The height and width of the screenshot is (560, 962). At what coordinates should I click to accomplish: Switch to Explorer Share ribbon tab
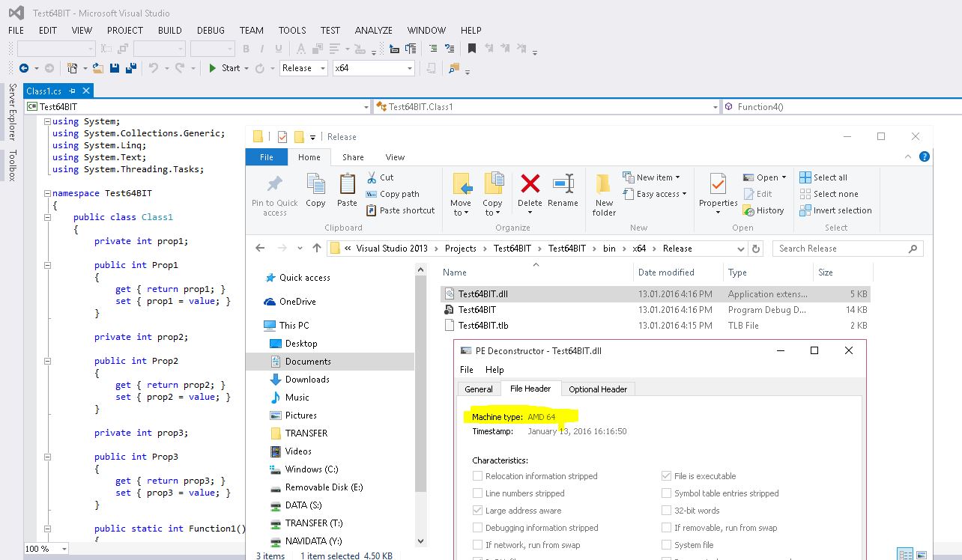(353, 157)
